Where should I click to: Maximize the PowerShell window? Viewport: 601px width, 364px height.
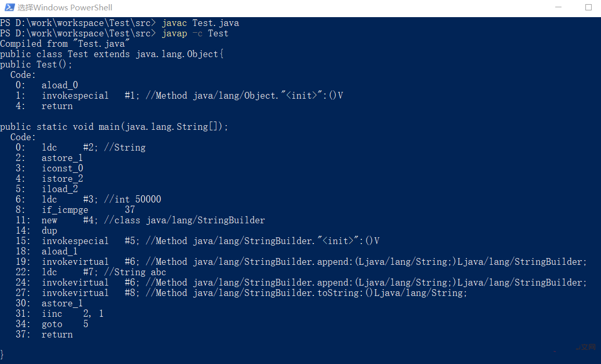point(589,7)
